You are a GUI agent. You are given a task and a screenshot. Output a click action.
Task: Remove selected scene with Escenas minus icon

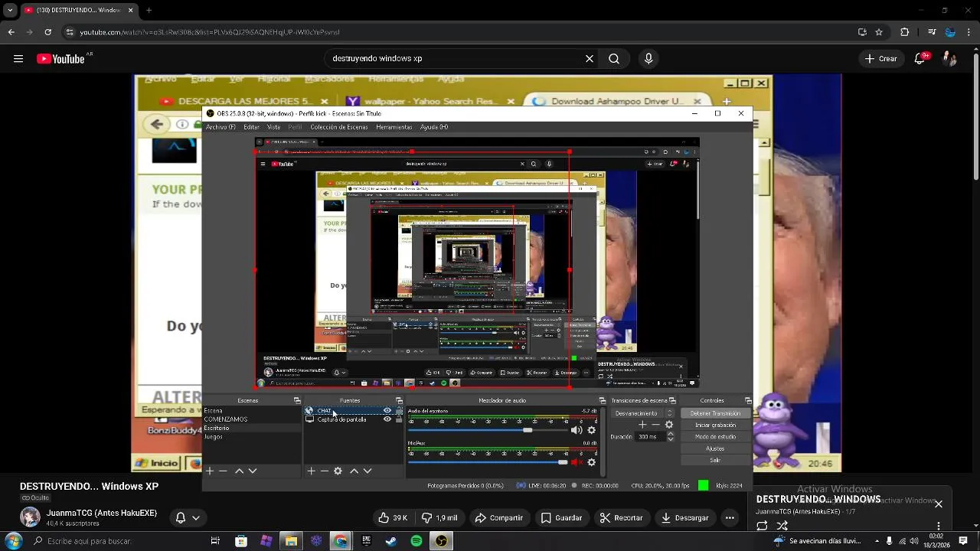pyautogui.click(x=224, y=471)
